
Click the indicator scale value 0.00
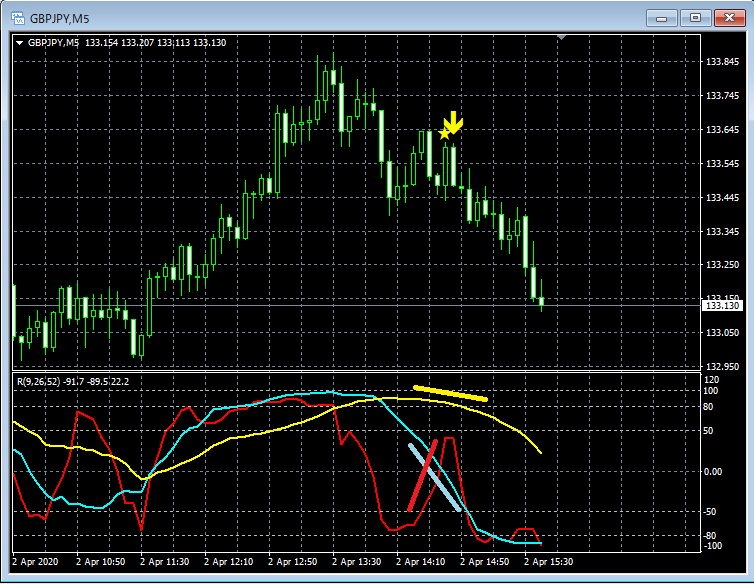[x=713, y=472]
